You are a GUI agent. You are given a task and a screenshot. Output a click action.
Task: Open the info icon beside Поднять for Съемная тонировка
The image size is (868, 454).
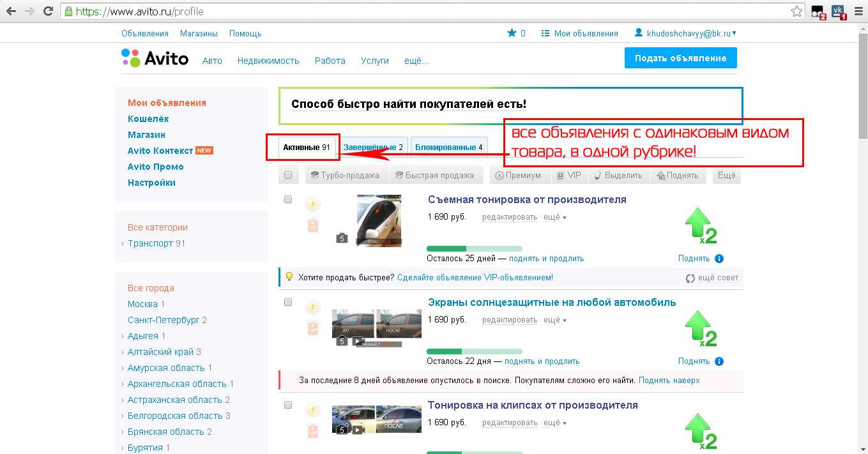pos(719,259)
